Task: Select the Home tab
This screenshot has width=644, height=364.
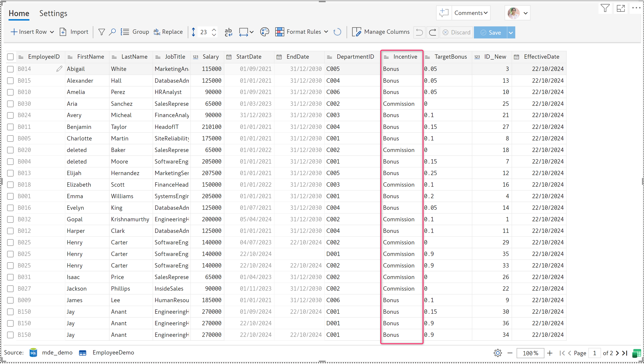Action: (19, 14)
